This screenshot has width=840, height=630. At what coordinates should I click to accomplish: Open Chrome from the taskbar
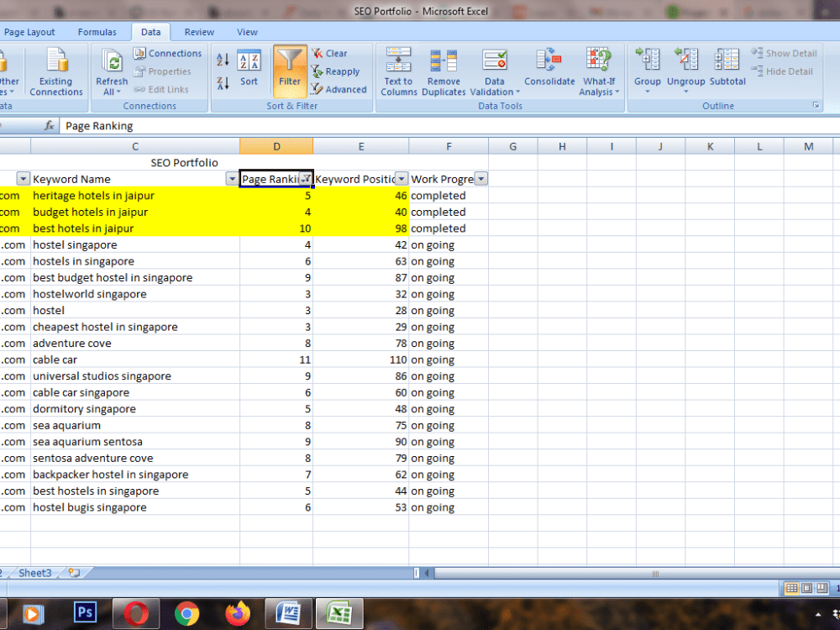coord(186,613)
